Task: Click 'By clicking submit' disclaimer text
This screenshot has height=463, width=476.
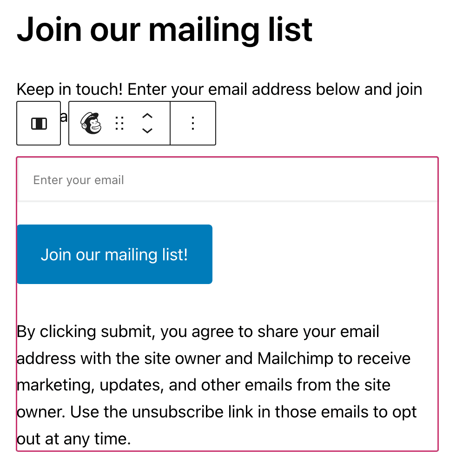Action: pos(88,332)
